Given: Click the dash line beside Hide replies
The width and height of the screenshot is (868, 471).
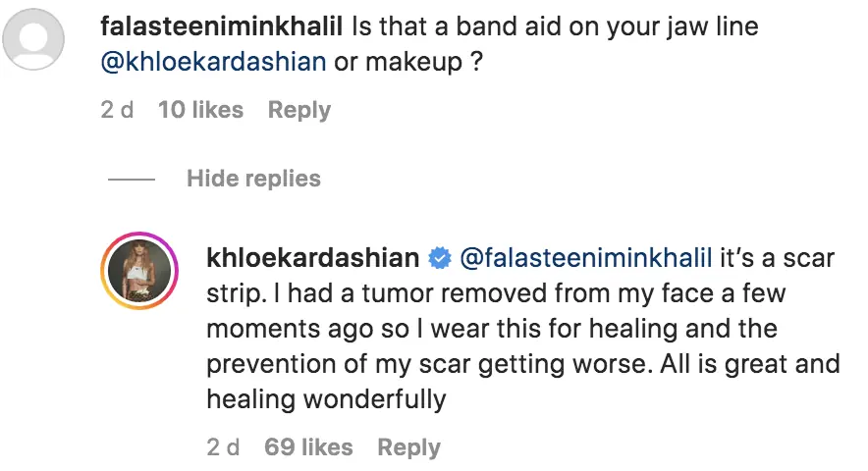Looking at the screenshot, I should tap(131, 180).
